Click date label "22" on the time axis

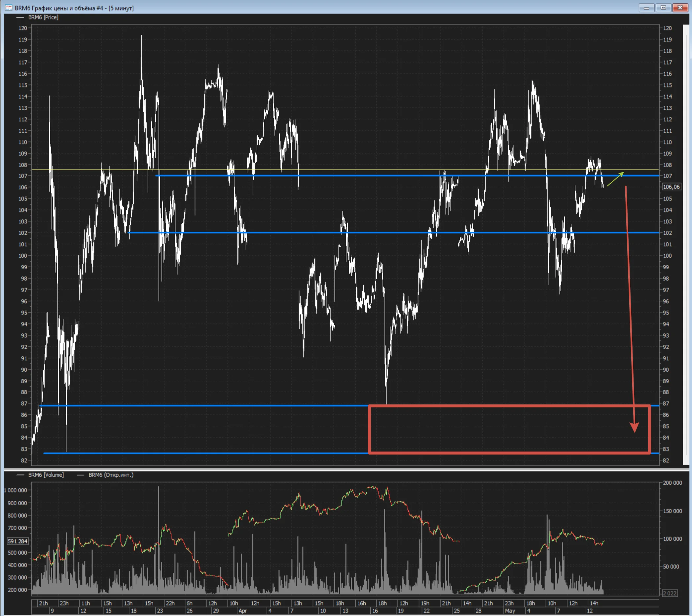(426, 611)
